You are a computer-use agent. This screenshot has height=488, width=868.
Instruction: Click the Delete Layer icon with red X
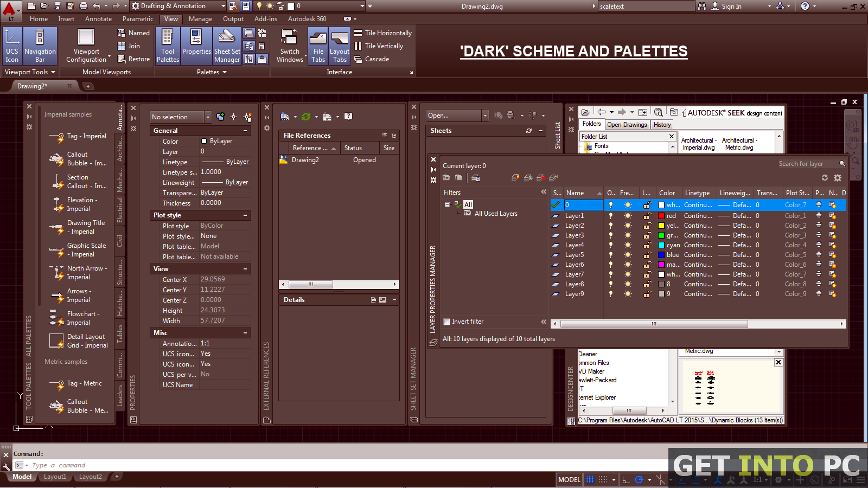541,178
